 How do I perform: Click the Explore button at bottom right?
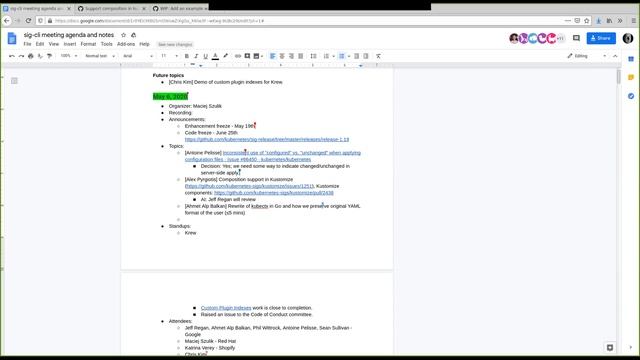point(610,347)
